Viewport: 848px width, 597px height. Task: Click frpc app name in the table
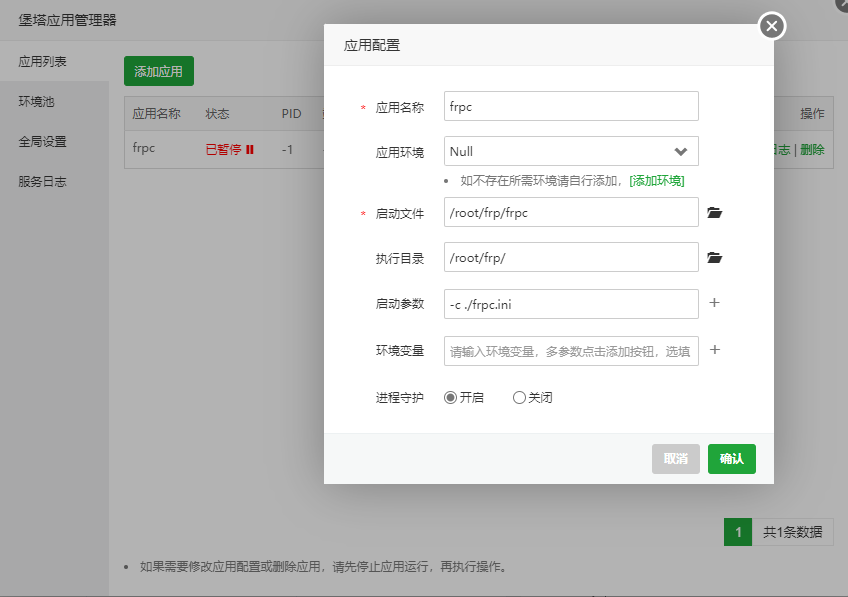(144, 148)
